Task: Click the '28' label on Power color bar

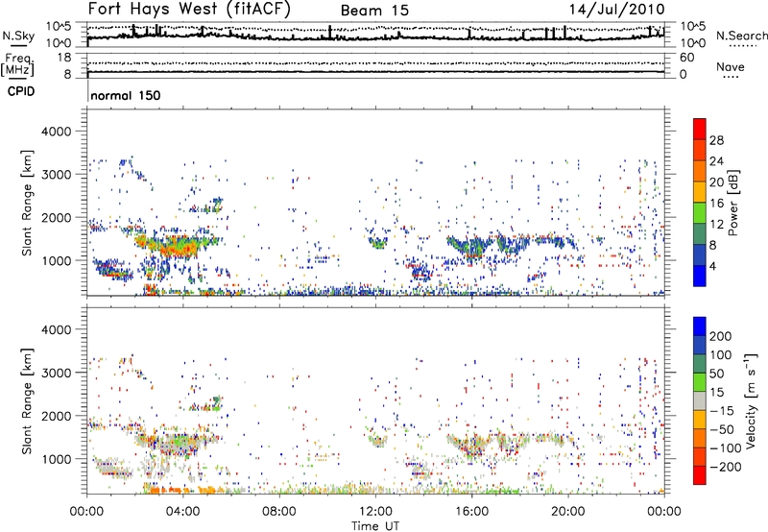Action: click(716, 140)
